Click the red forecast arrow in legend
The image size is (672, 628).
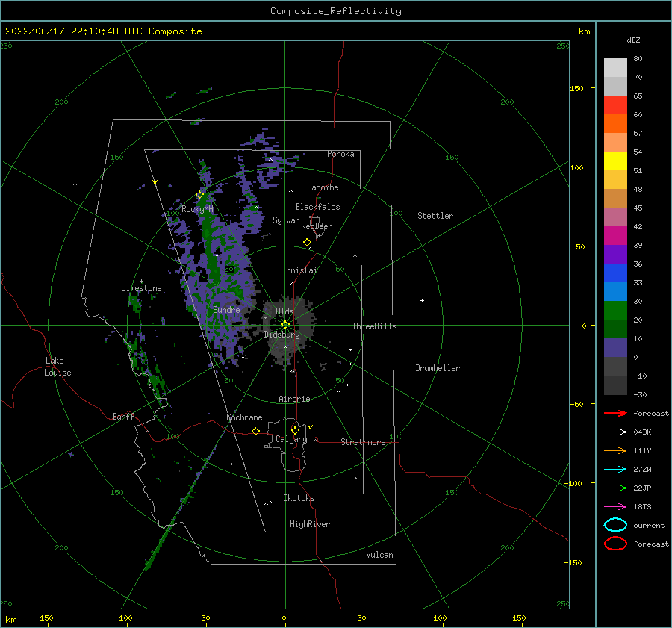pyautogui.click(x=615, y=413)
